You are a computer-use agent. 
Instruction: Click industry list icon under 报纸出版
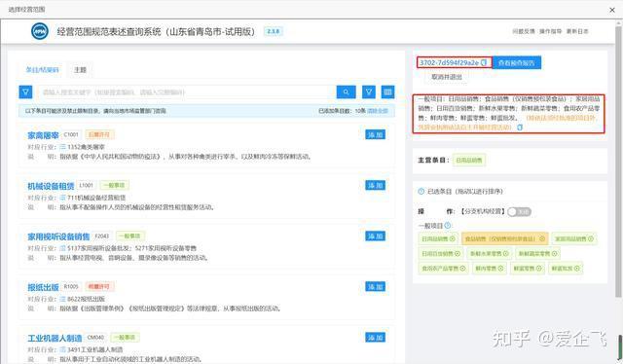[x=62, y=299]
